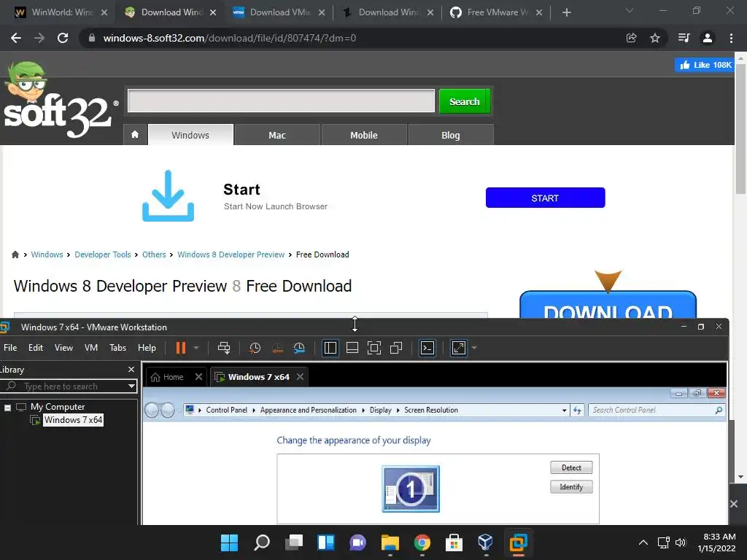
Task: Show the console view icon
Action: 427,348
